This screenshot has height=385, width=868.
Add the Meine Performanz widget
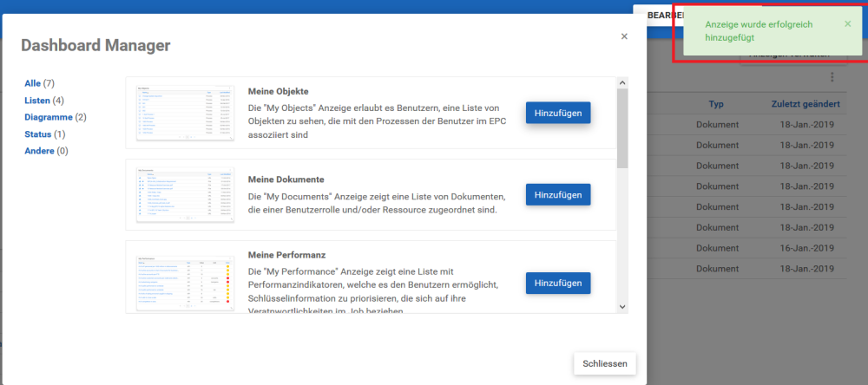[x=558, y=284]
